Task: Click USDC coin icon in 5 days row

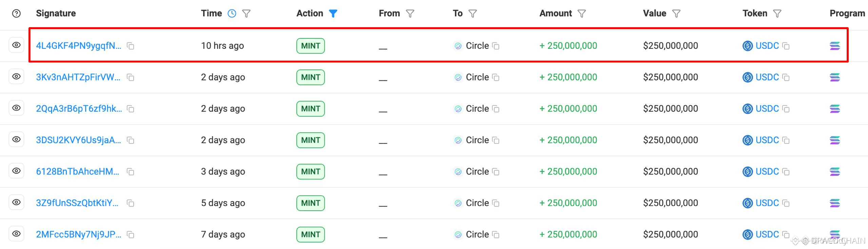Action: [x=748, y=203]
